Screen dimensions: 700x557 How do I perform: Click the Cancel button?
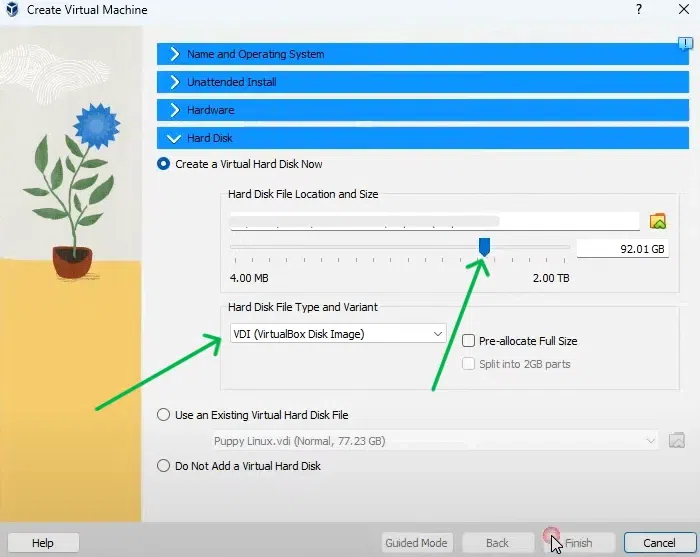(659, 543)
